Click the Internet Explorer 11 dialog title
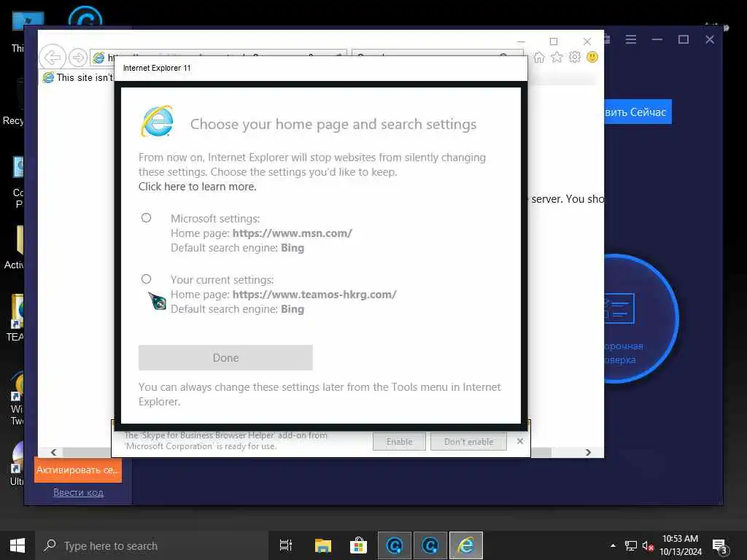Viewport: 747px width, 560px height. (x=157, y=68)
